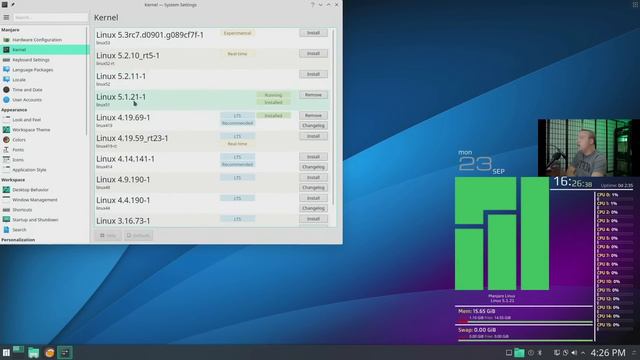This screenshot has height=360, width=640.
Task: Focus the Search field in System Settings
Action: coord(50,18)
